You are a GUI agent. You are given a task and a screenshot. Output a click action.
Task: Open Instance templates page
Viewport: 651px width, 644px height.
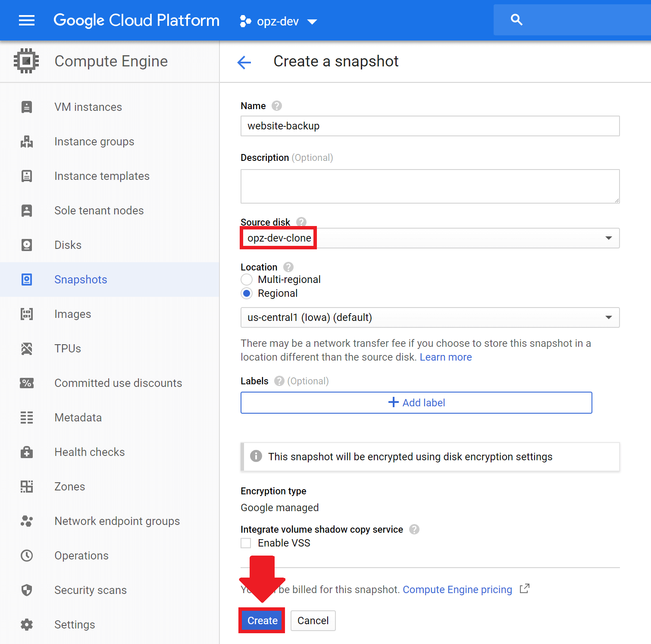(x=110, y=176)
